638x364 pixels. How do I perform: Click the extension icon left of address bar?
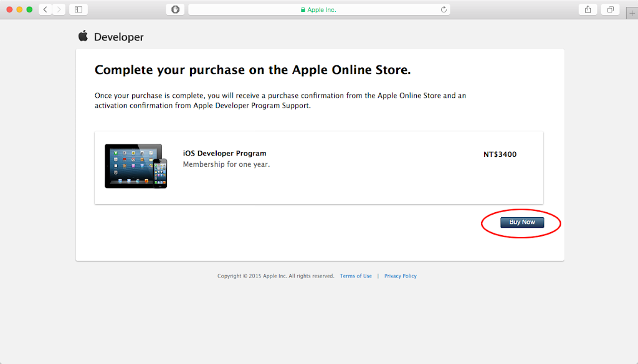click(x=175, y=9)
